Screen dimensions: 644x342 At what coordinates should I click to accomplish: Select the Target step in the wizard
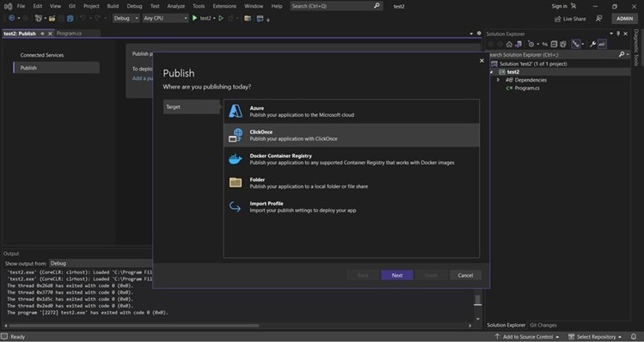[192, 107]
